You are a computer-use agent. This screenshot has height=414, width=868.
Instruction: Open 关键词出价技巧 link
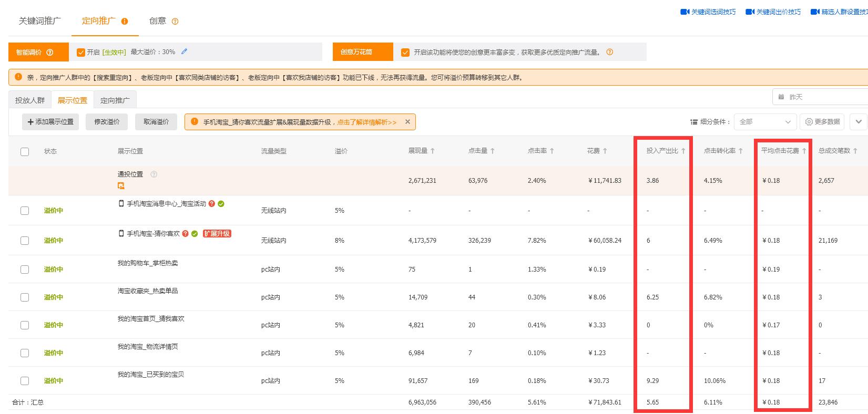click(779, 12)
